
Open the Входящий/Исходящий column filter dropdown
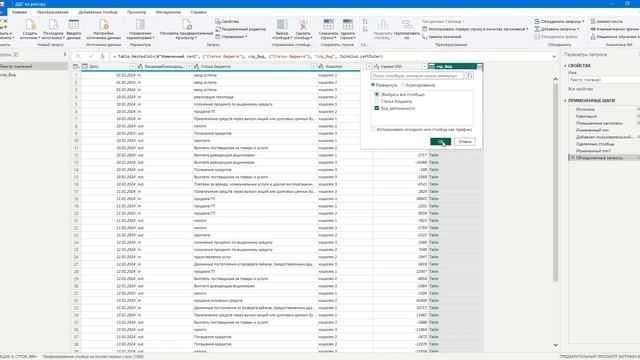click(x=189, y=66)
